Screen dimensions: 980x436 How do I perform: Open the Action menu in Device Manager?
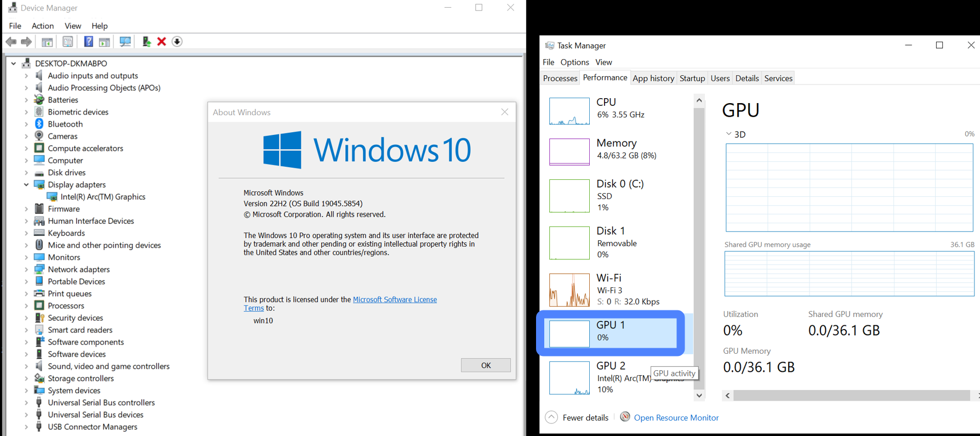(x=43, y=26)
